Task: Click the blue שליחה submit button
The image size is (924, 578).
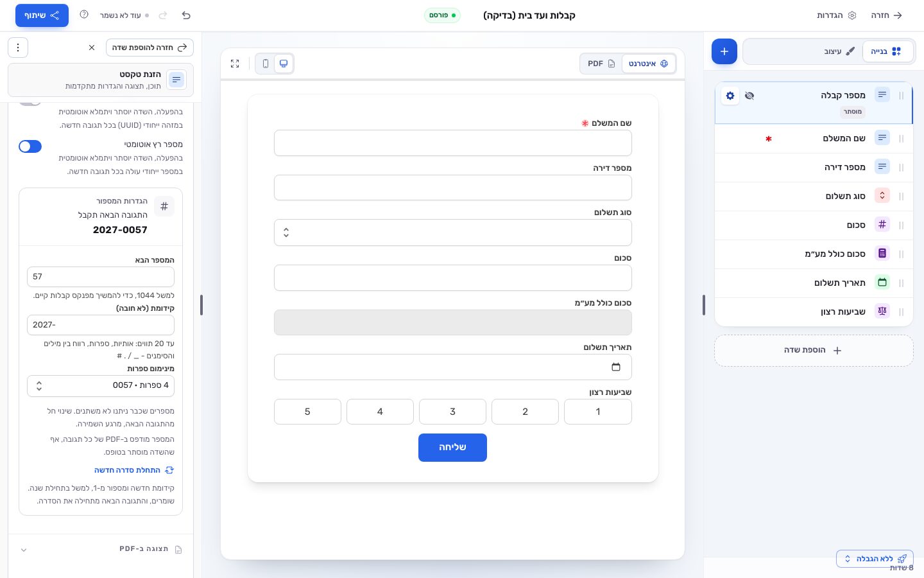Action: coord(452,448)
